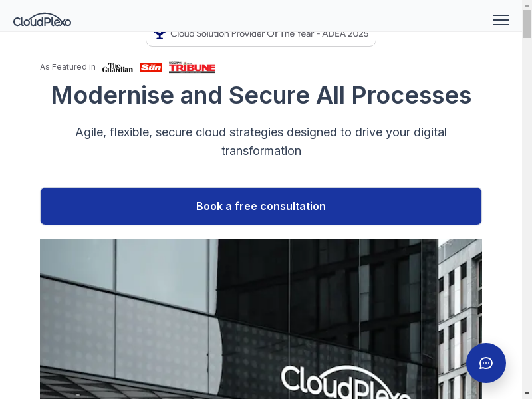Screen dimensions: 532x399
Task: Click The Sun logo
Action: pyautogui.click(x=151, y=68)
